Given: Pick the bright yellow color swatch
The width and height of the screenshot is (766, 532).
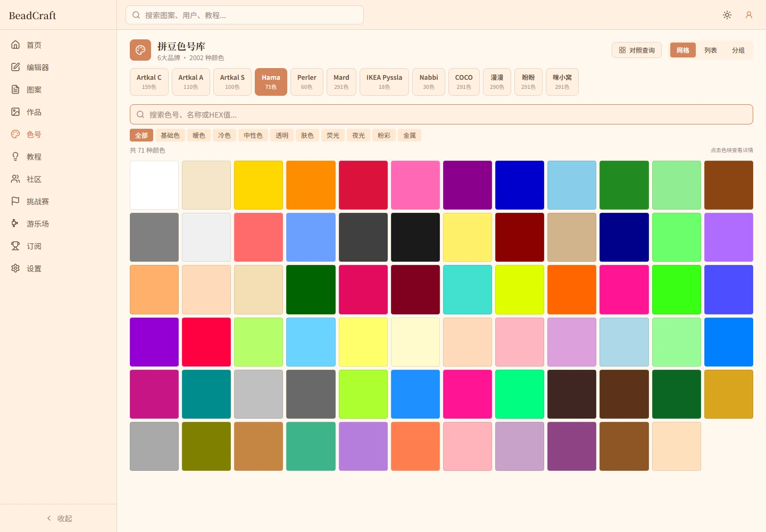Looking at the screenshot, I should 259,185.
